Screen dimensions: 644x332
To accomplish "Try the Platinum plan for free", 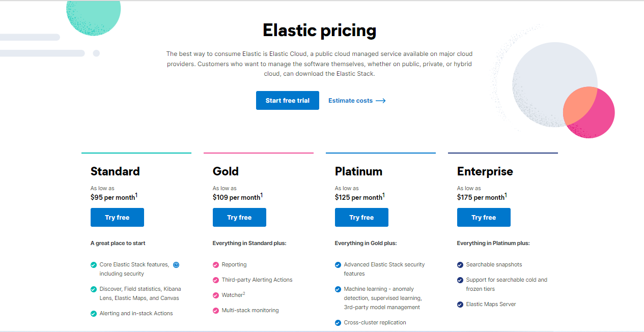I will click(361, 218).
